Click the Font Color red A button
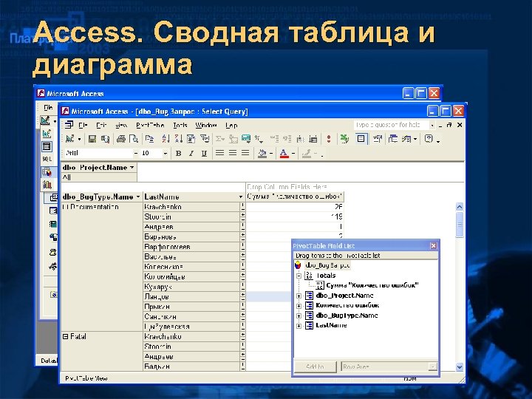 tap(284, 154)
